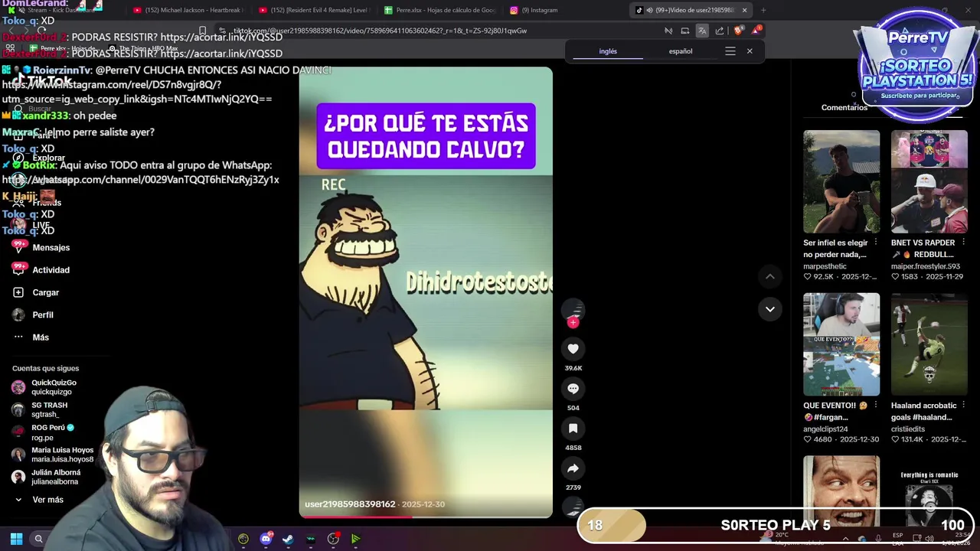
Task: Click the browser address bar URL
Action: pos(380,31)
